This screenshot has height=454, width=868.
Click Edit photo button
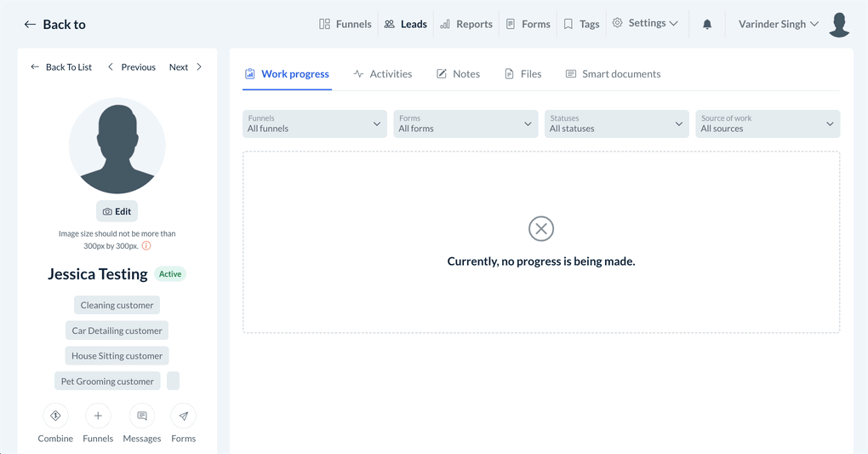[117, 211]
